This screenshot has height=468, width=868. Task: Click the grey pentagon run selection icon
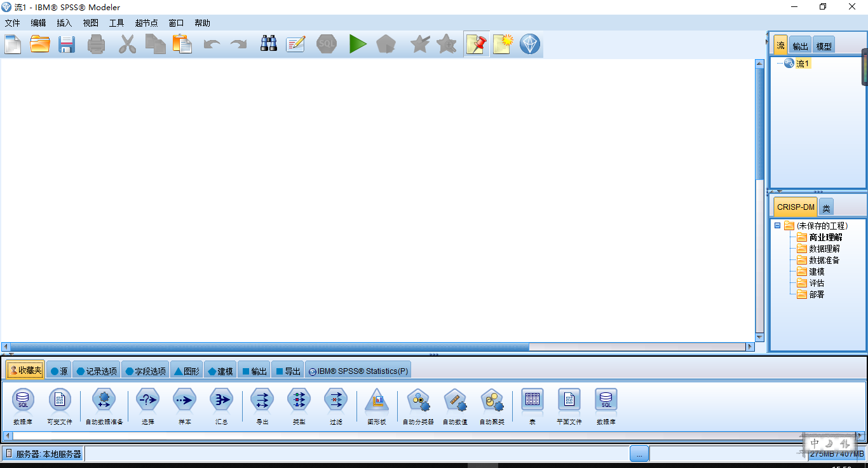click(x=386, y=45)
